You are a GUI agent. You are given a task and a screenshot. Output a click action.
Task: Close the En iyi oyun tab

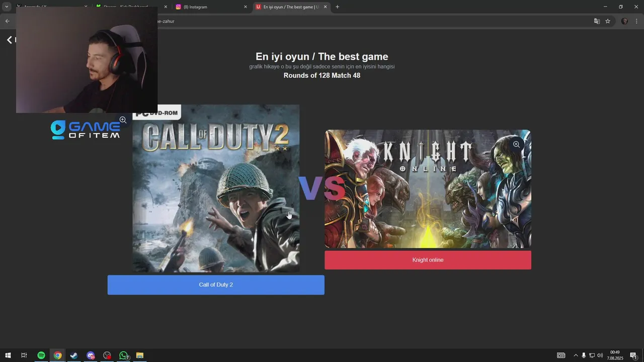point(325,7)
